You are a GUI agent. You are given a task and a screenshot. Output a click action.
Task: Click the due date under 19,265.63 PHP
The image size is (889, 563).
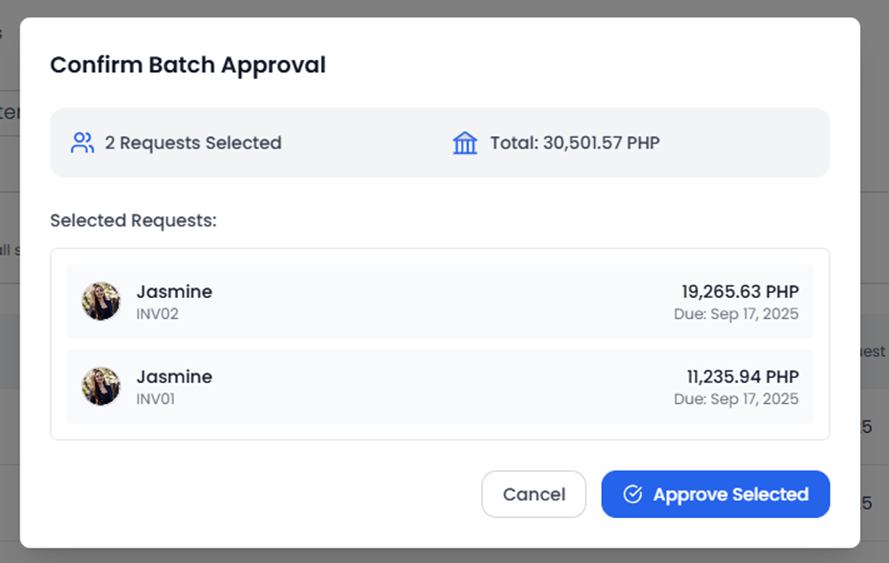pyautogui.click(x=736, y=314)
